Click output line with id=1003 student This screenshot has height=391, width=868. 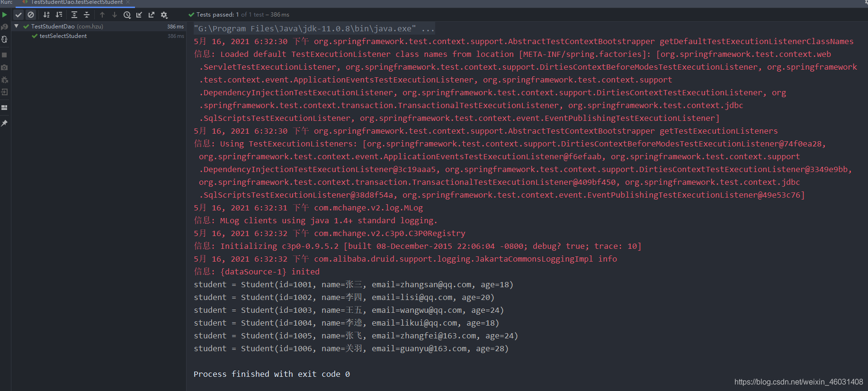pyautogui.click(x=349, y=310)
